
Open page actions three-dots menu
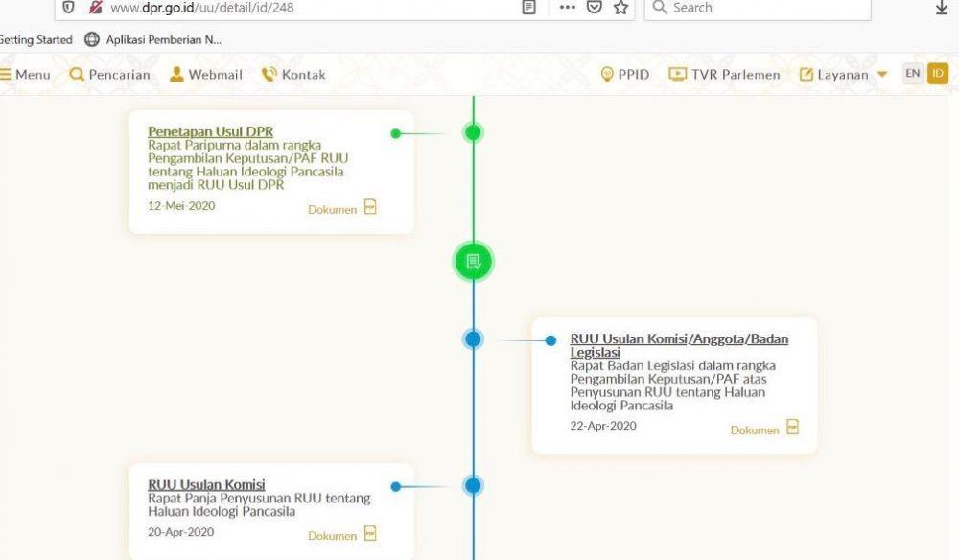click(567, 8)
